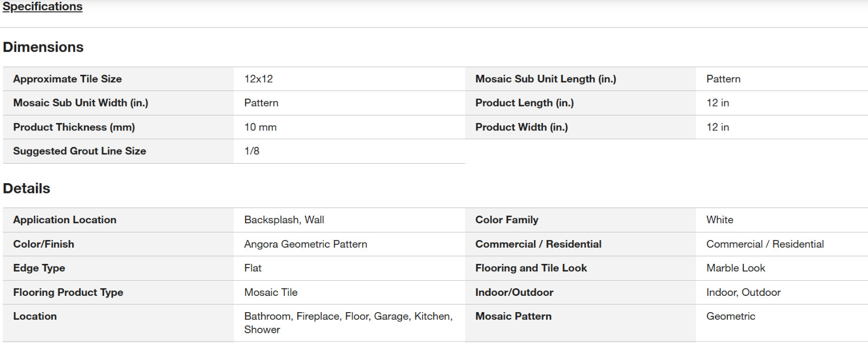The image size is (868, 343).
Task: Click Flooring Product Type label
Action: pos(68,293)
